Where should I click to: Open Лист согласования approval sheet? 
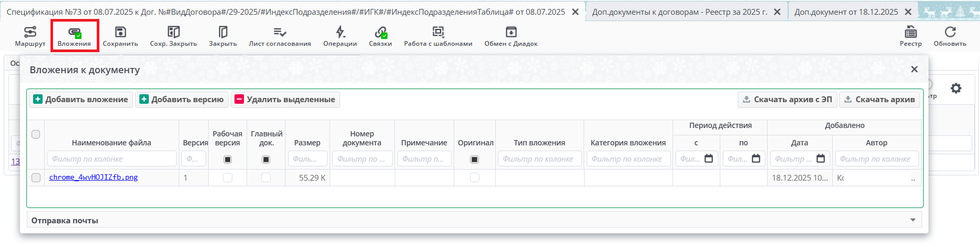coord(280,36)
